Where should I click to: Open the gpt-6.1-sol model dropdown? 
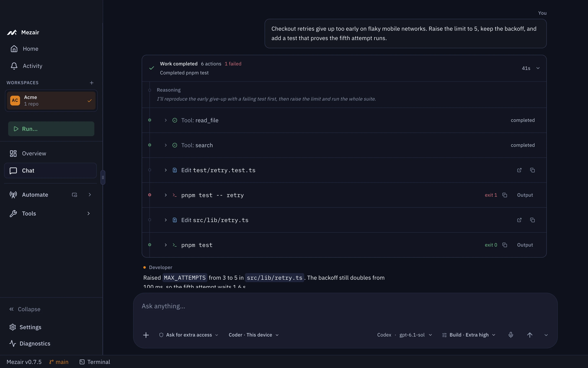click(x=416, y=335)
